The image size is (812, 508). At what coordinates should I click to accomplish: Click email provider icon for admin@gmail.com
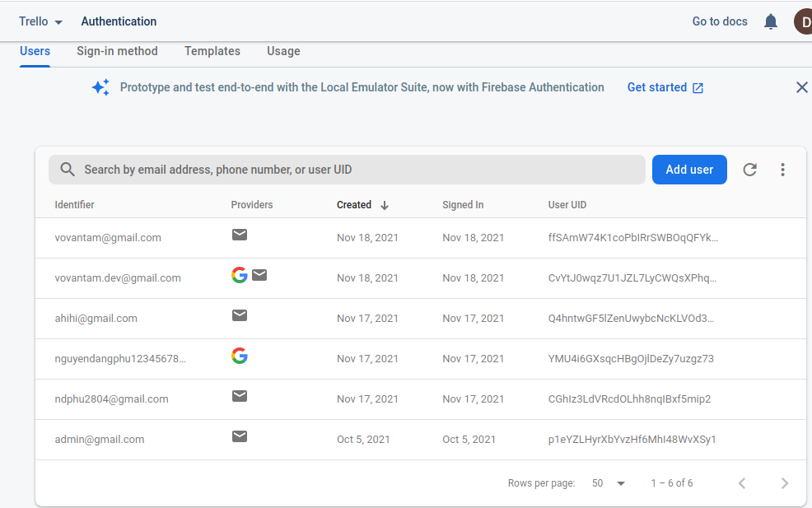tap(240, 436)
